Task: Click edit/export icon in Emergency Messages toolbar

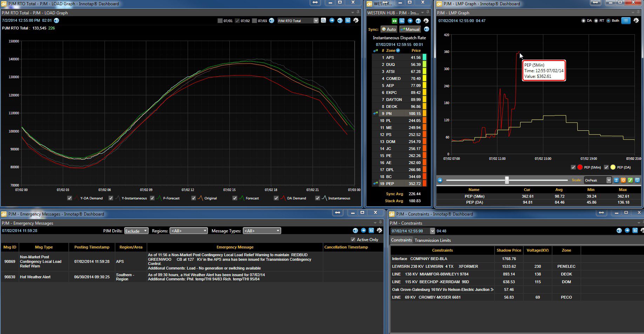Action: 371,230
